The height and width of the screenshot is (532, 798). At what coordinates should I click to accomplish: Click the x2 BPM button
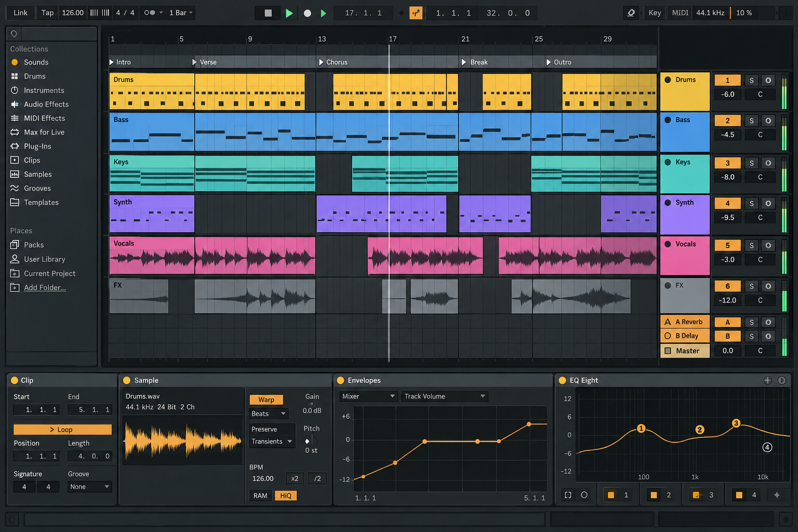tap(295, 478)
